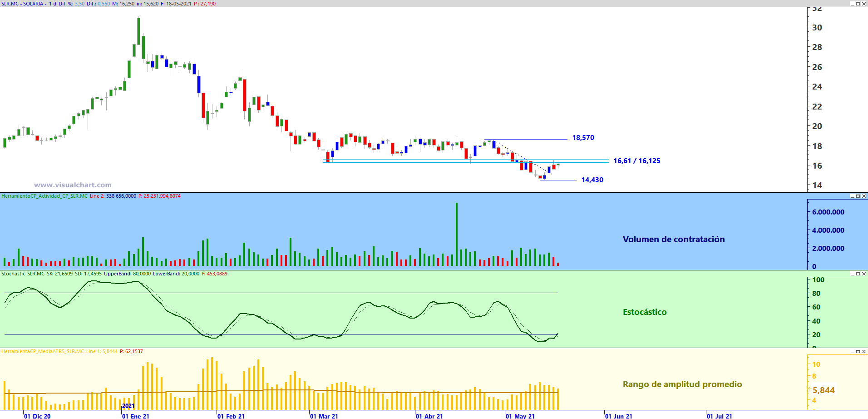Viewport: 868px width, 419px height.
Task: Click the 'Line 2: 338.656,0000' volume value
Action: pos(113,196)
